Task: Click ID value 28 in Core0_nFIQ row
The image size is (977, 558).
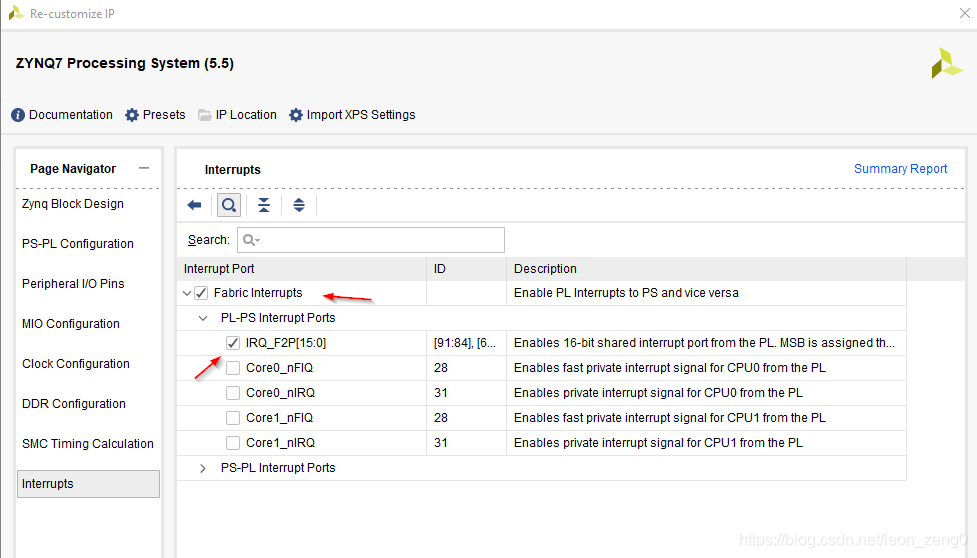Action: click(441, 368)
